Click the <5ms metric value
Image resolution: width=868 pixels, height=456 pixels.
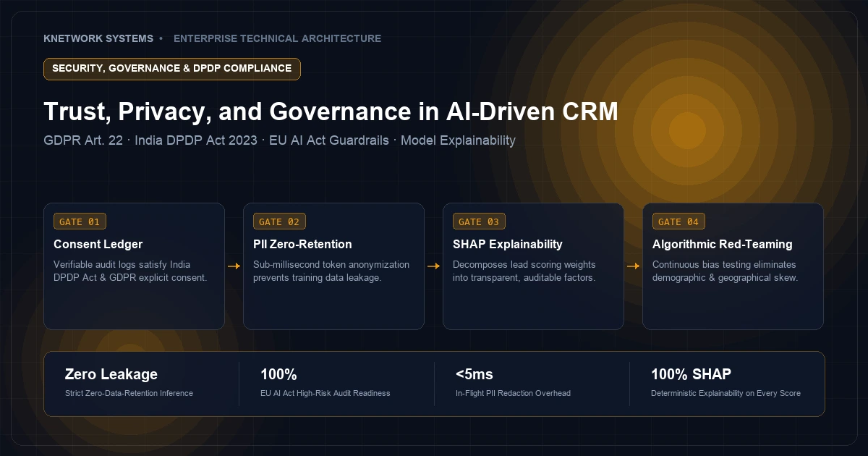[475, 374]
